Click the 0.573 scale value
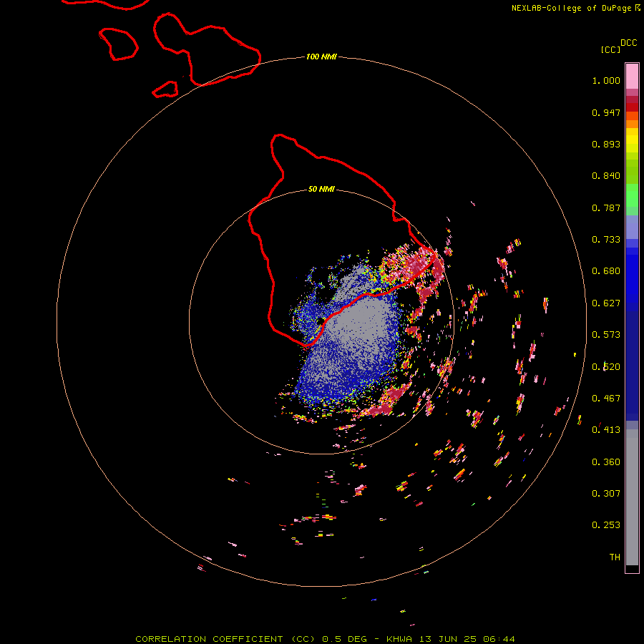 [606, 335]
